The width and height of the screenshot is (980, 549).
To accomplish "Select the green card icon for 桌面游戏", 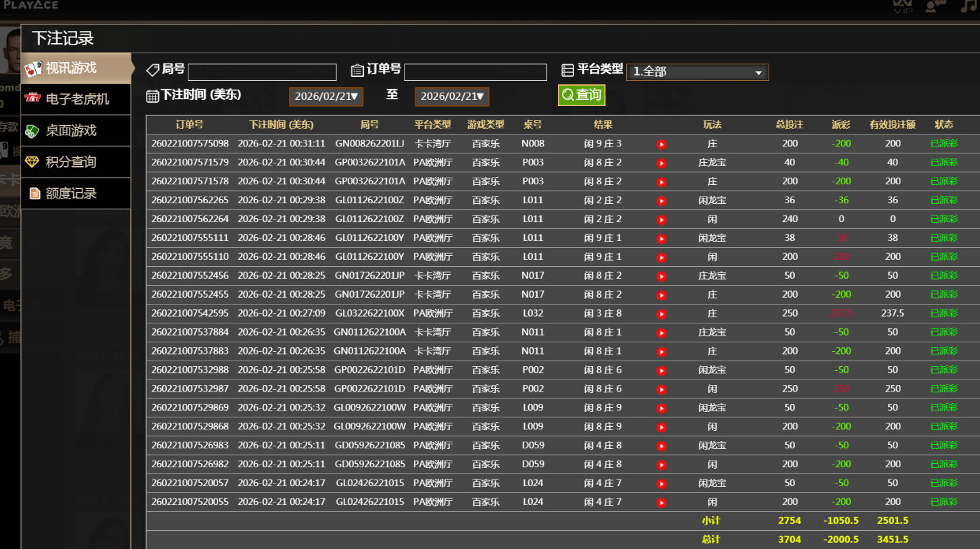I will tap(33, 130).
